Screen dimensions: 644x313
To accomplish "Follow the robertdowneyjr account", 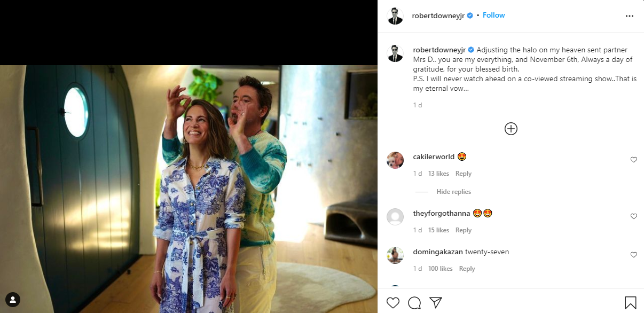I will [493, 15].
